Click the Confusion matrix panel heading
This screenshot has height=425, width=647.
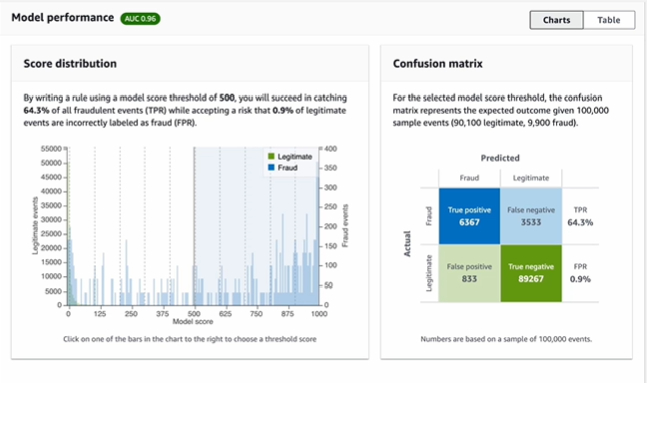click(x=438, y=64)
